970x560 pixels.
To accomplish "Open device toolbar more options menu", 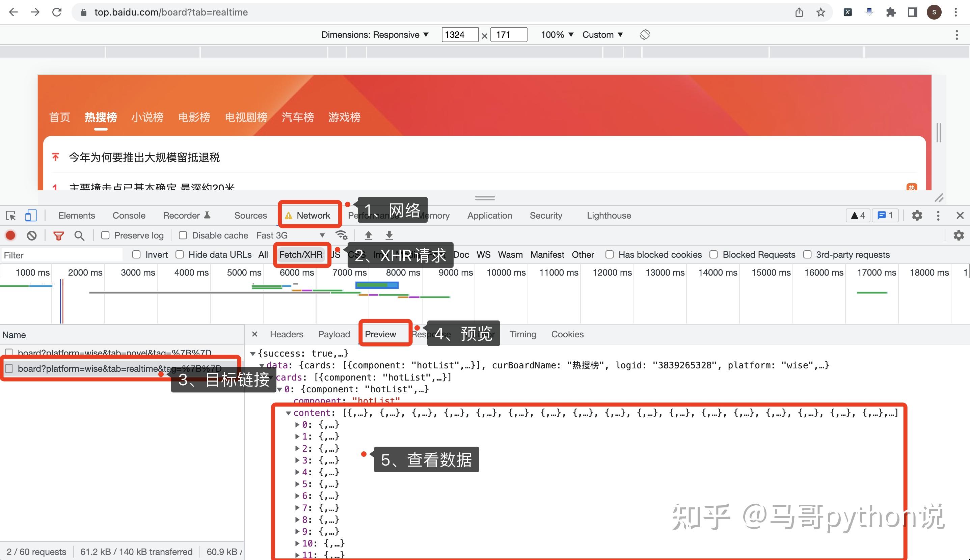I will pos(956,35).
